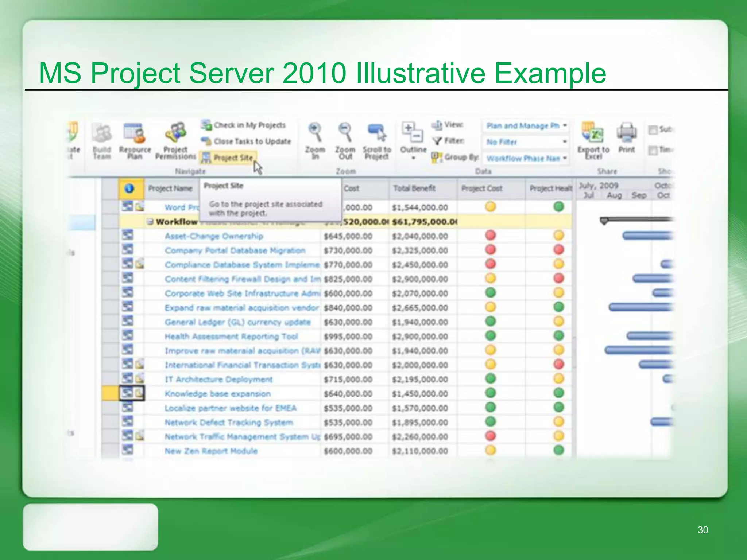The image size is (747, 560).
Task: Open the View dropdown 'Plan and Manage'
Action: pyautogui.click(x=526, y=126)
